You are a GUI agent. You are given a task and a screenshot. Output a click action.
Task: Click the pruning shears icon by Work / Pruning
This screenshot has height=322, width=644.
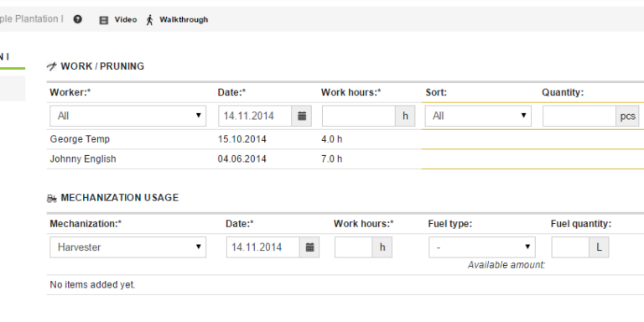[52, 66]
